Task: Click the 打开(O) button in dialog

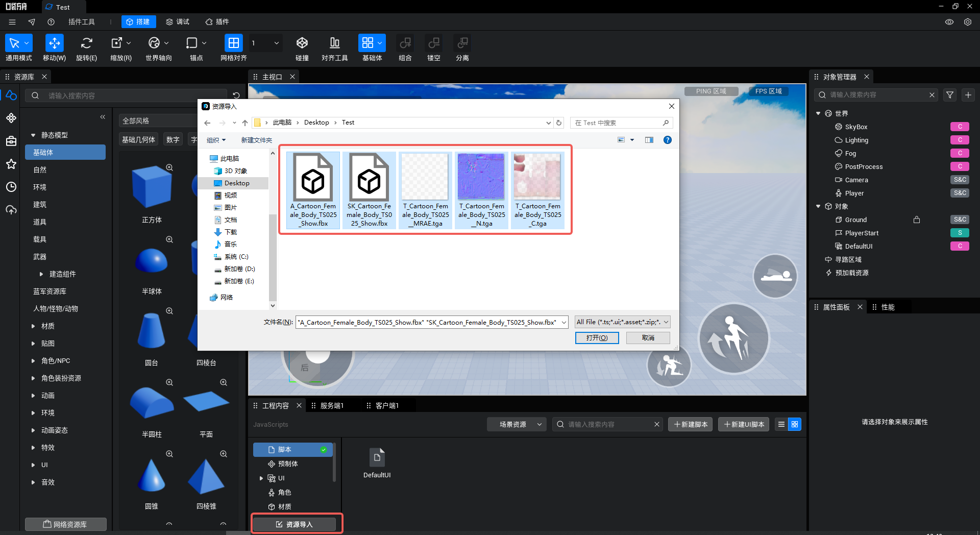Action: pos(597,338)
